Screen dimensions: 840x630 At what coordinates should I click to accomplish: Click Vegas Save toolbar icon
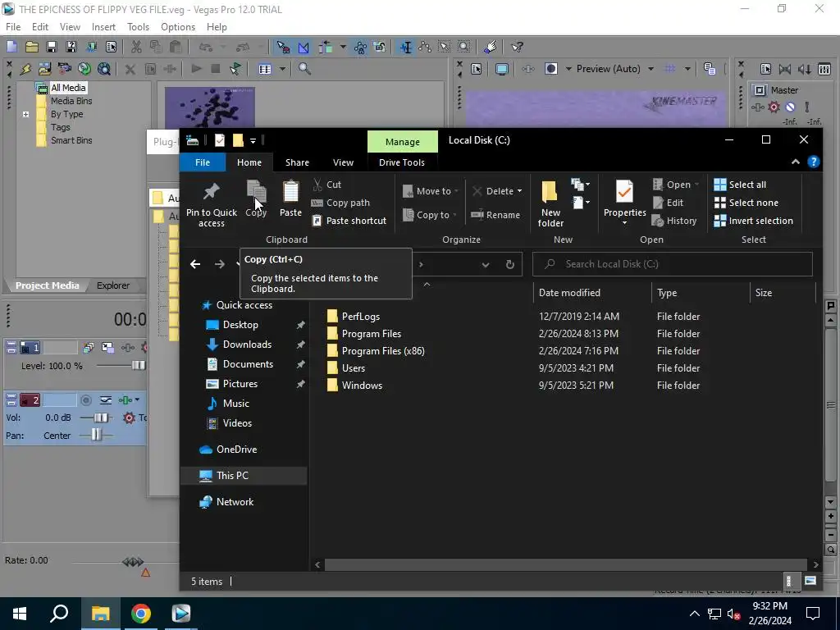[x=52, y=47]
